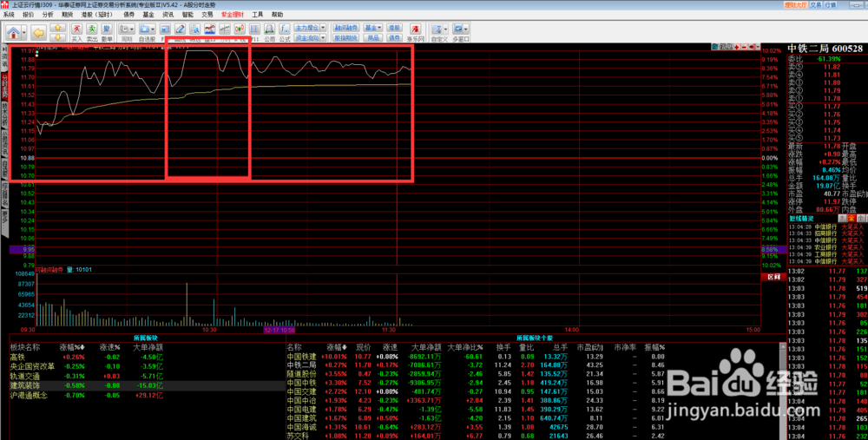Switch to 行情 mode at top right

(x=831, y=4)
